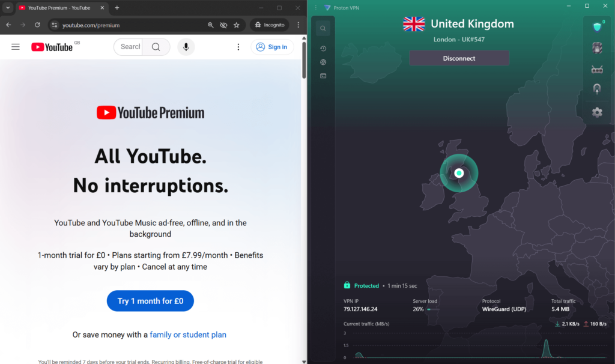Click third-party cookies blocked eye icon

223,25
